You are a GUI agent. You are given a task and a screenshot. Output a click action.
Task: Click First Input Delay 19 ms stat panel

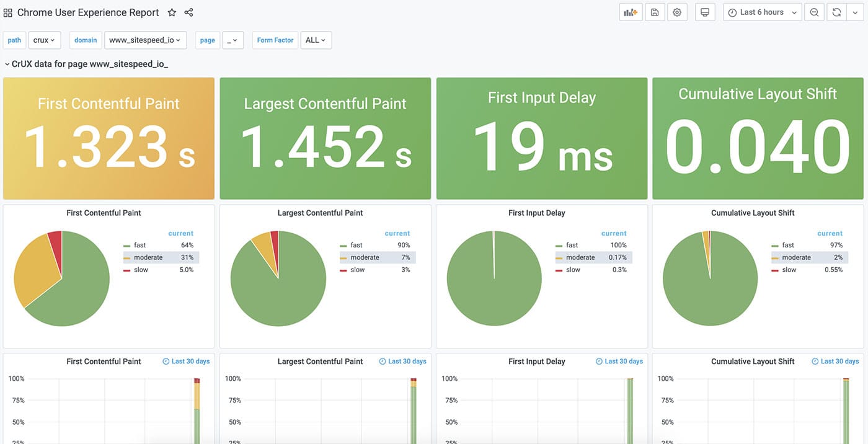click(x=542, y=138)
